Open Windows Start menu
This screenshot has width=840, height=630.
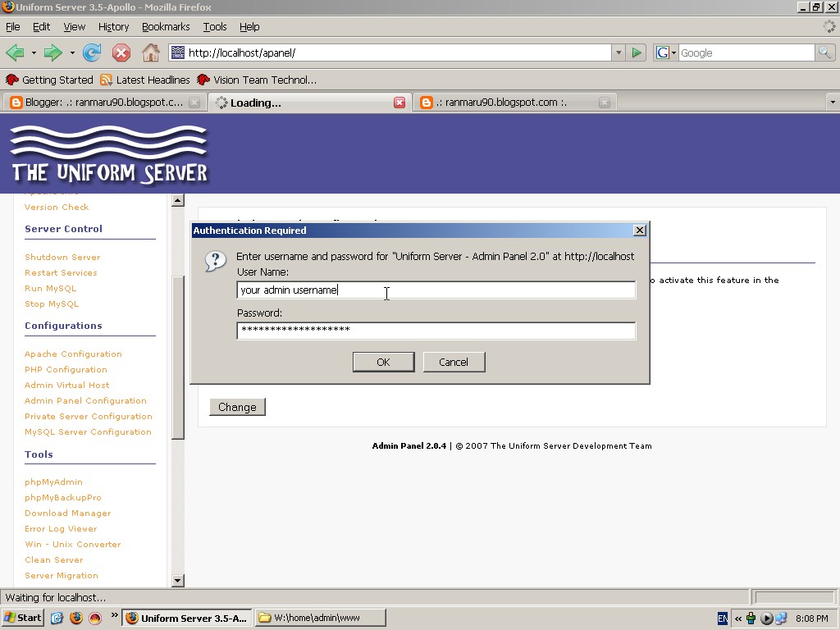22,618
